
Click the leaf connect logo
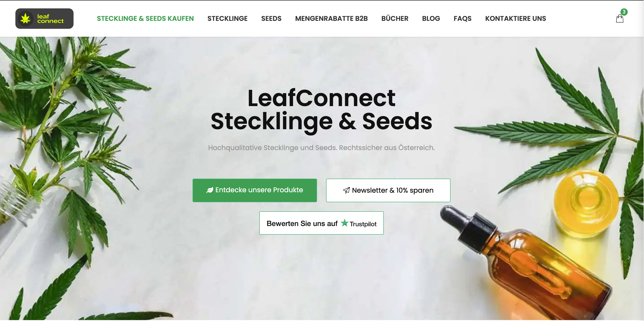44,19
